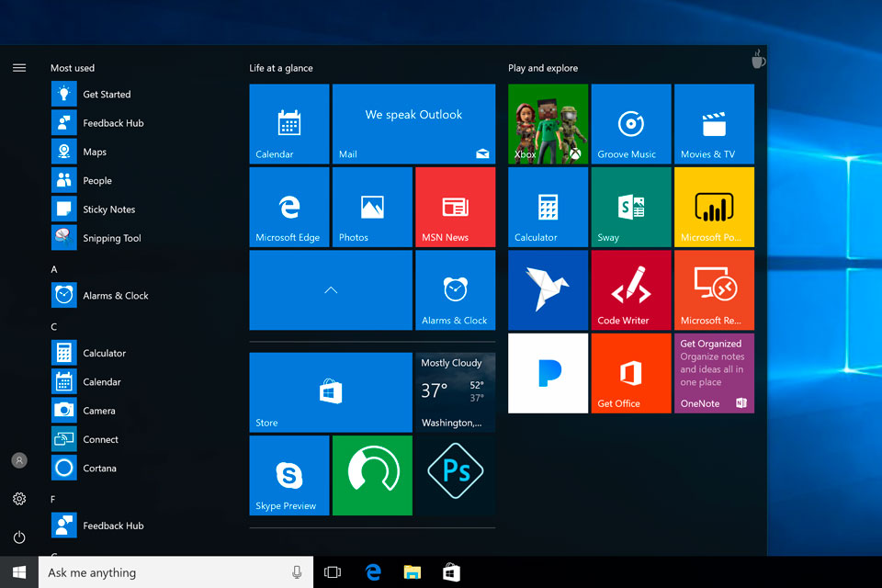This screenshot has height=588, width=882.
Task: Click the 'Play and explore' group title
Action: (x=543, y=68)
